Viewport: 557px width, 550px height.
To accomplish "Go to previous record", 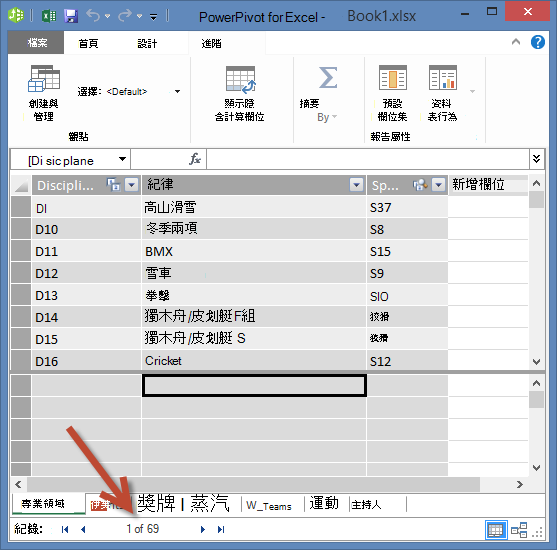I will tap(83, 529).
